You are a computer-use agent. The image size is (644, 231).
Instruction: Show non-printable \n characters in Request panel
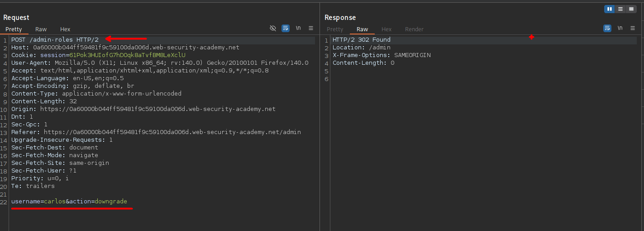click(298, 28)
